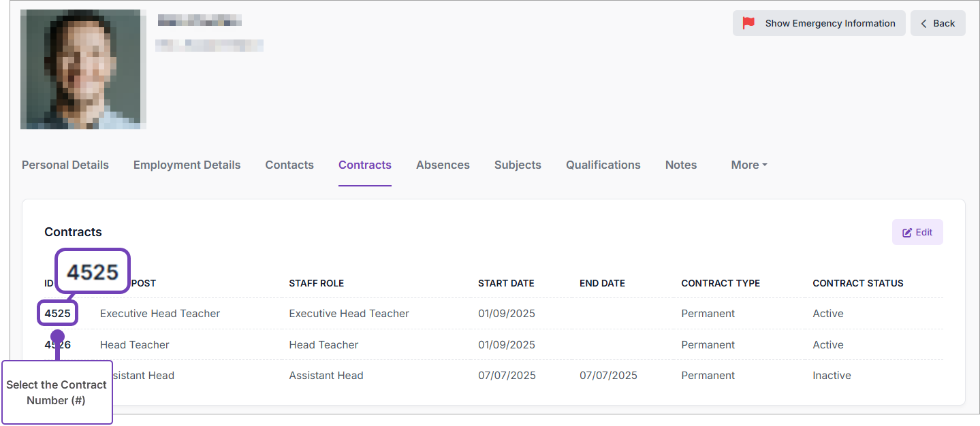Switch to the Qualifications tab
Screen dimensions: 980x426
tap(603, 165)
